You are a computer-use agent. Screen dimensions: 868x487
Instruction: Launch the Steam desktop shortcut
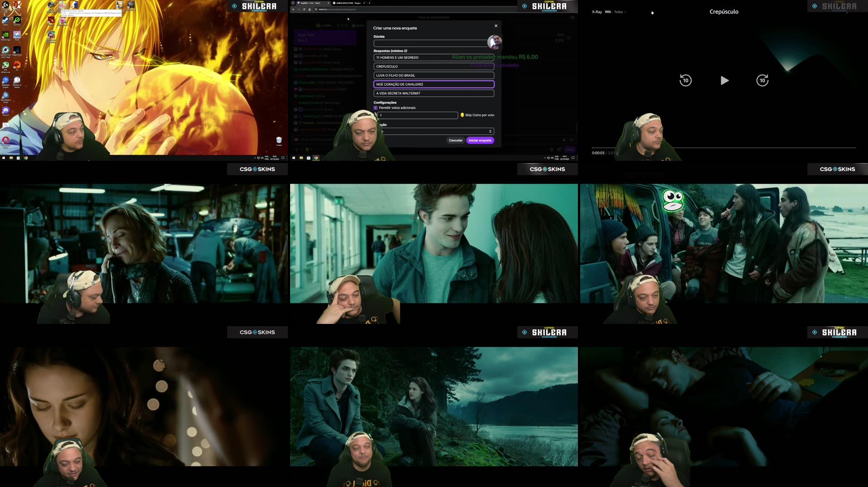pyautogui.click(x=5, y=21)
